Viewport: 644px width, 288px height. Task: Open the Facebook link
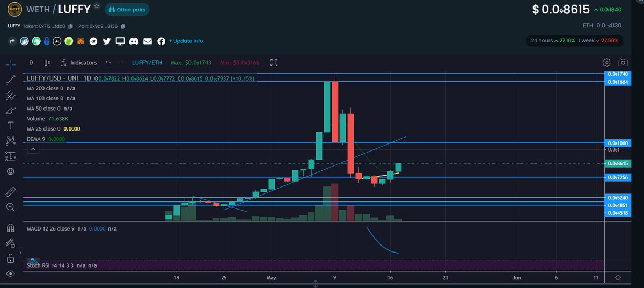pyautogui.click(x=161, y=41)
